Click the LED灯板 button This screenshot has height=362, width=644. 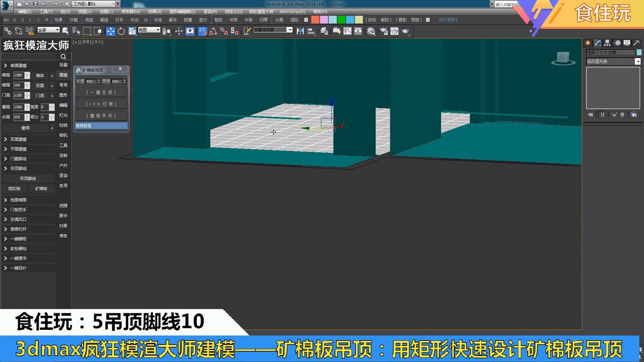click(101, 104)
